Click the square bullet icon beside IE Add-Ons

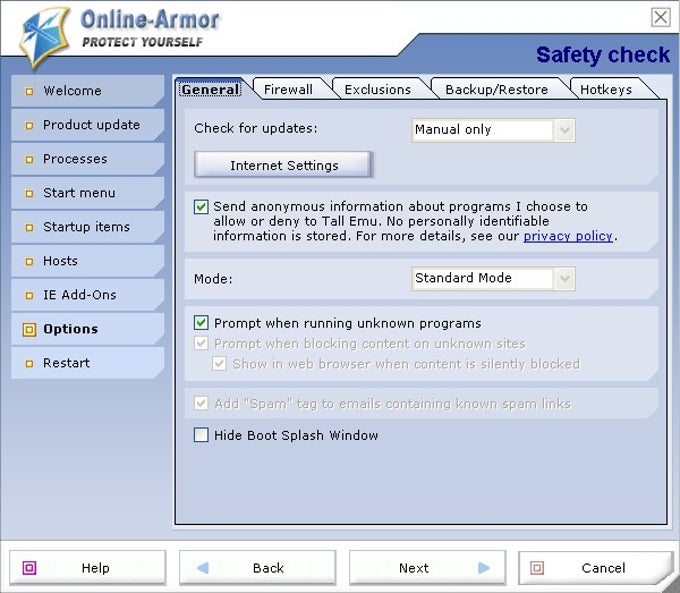[x=29, y=295]
